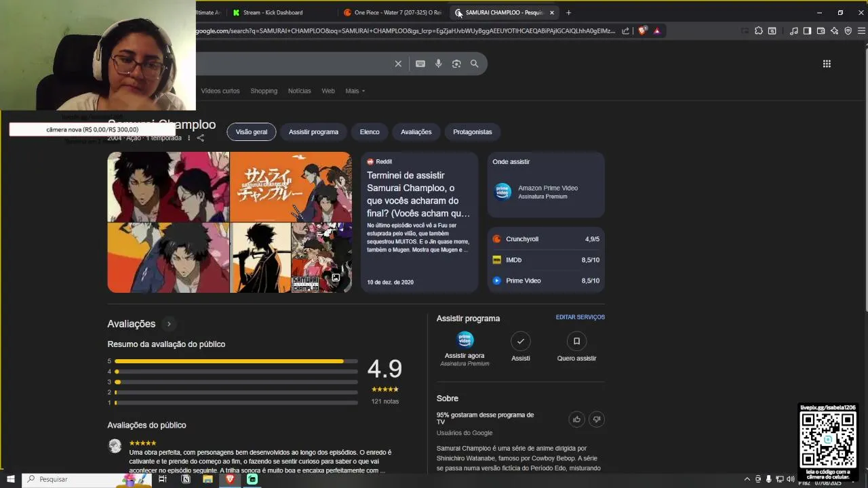
Task: Close the SAMURAI CHAMPLOO tab
Action: 552,12
